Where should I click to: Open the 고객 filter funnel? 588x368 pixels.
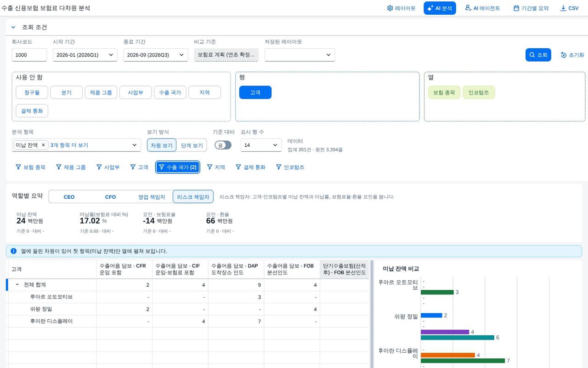(139, 167)
